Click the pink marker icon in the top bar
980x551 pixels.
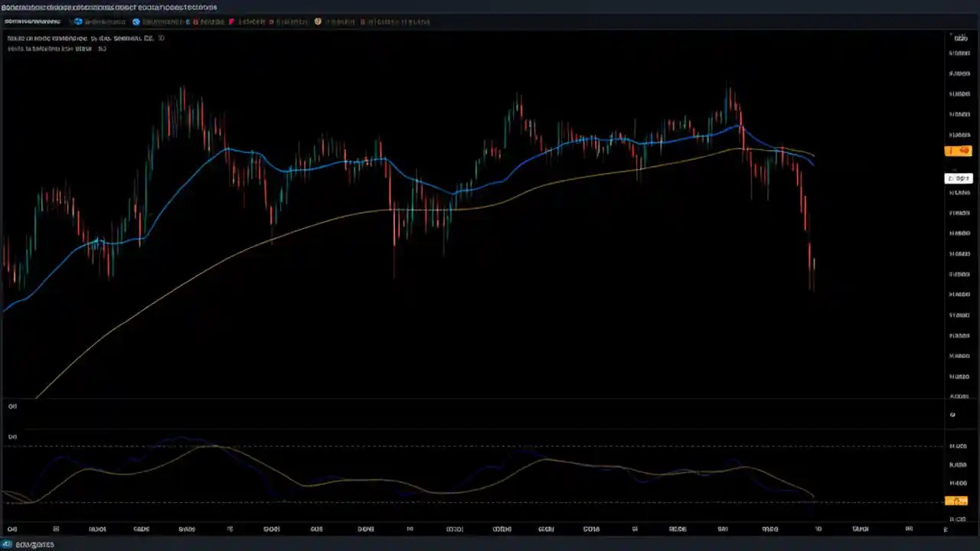pos(232,21)
